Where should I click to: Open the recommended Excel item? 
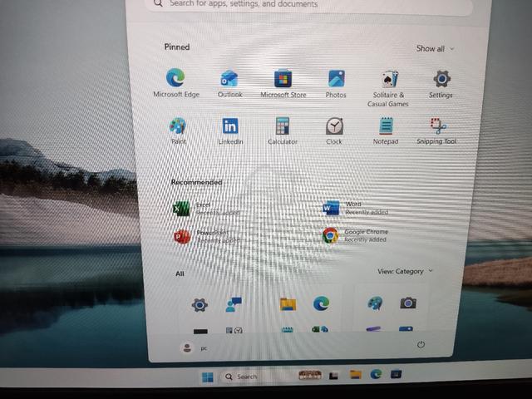pos(207,209)
